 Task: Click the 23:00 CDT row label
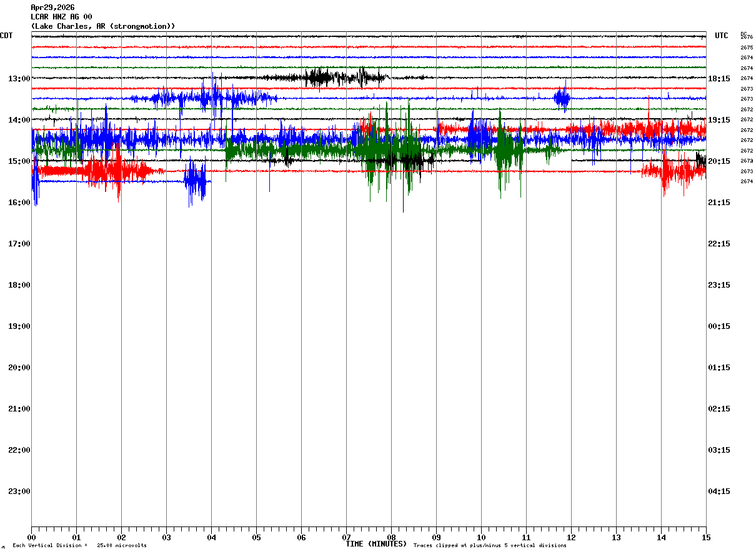coord(19,491)
